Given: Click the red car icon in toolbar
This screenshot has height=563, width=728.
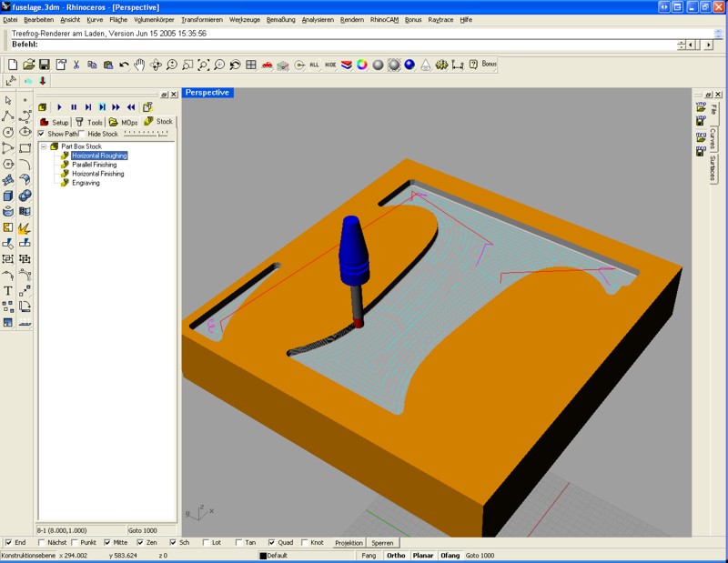Looking at the screenshot, I should coord(267,65).
